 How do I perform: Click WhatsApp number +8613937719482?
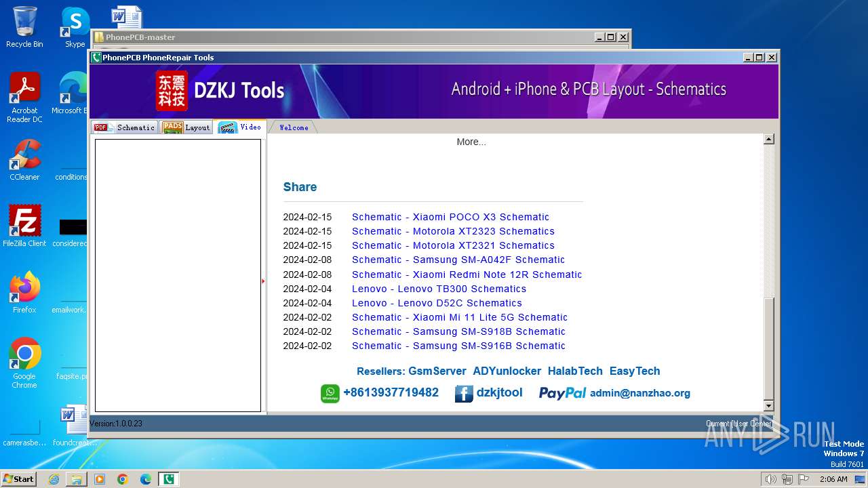click(391, 392)
